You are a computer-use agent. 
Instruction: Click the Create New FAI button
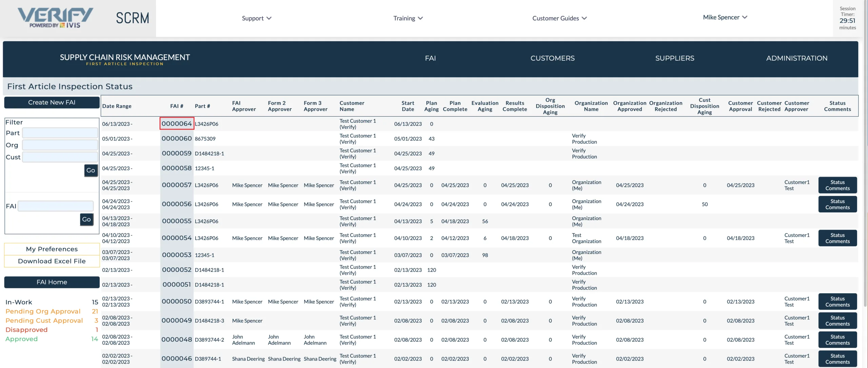tap(52, 102)
